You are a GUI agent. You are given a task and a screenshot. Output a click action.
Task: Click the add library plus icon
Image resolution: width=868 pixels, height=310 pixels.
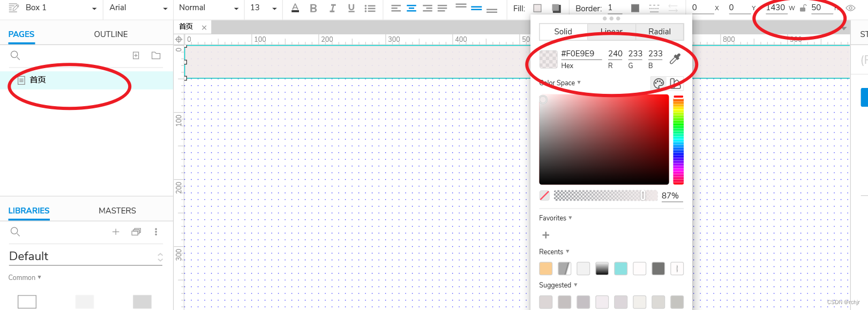[116, 232]
